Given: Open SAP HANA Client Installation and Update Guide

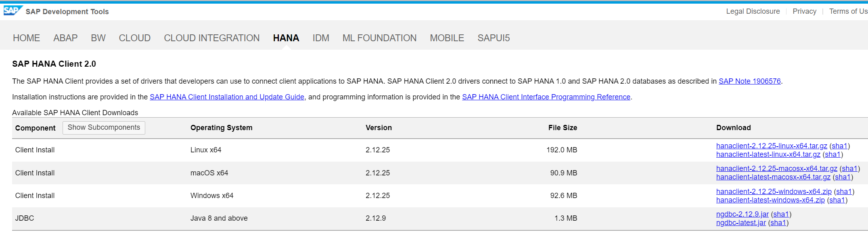Looking at the screenshot, I should (x=227, y=97).
